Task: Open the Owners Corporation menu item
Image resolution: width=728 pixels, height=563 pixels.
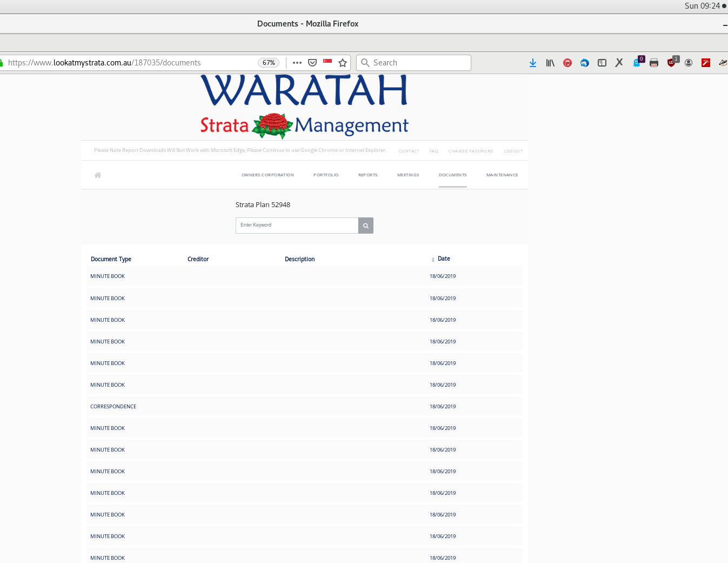Action: [268, 175]
